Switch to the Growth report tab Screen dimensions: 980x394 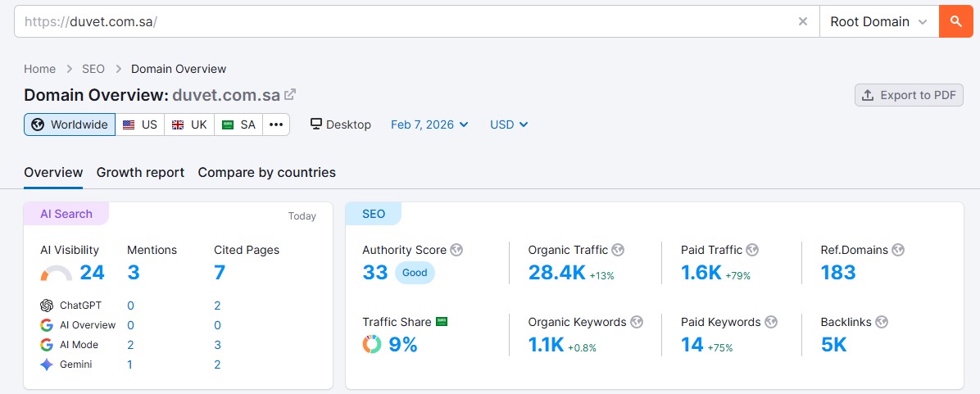[x=140, y=172]
